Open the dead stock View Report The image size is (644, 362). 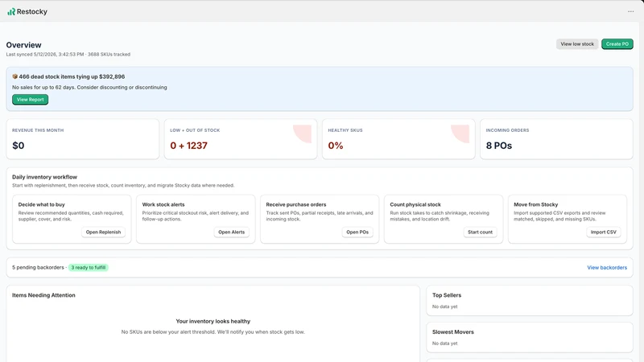30,99
